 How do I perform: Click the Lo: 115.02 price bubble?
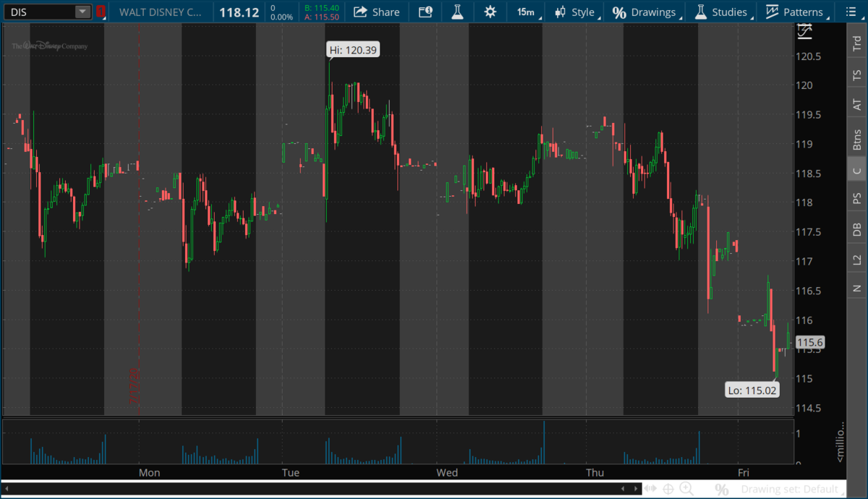(752, 390)
